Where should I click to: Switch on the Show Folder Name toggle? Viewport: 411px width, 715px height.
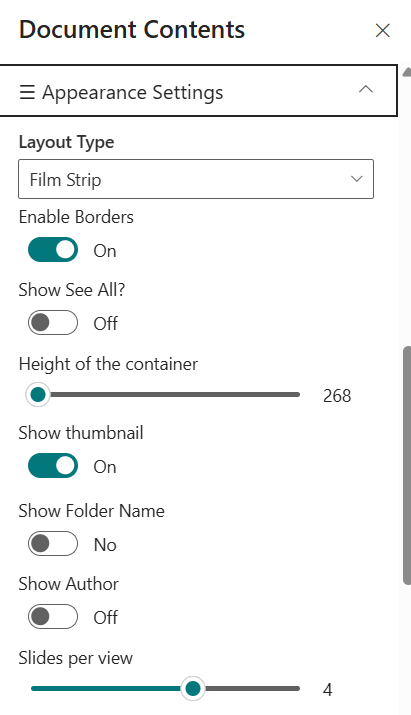pyautogui.click(x=53, y=544)
